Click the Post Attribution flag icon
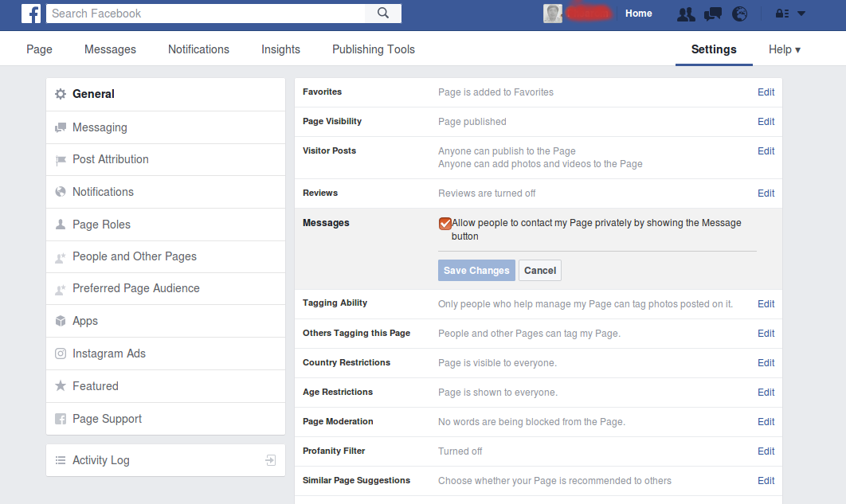Image resolution: width=846 pixels, height=504 pixels. pos(61,160)
